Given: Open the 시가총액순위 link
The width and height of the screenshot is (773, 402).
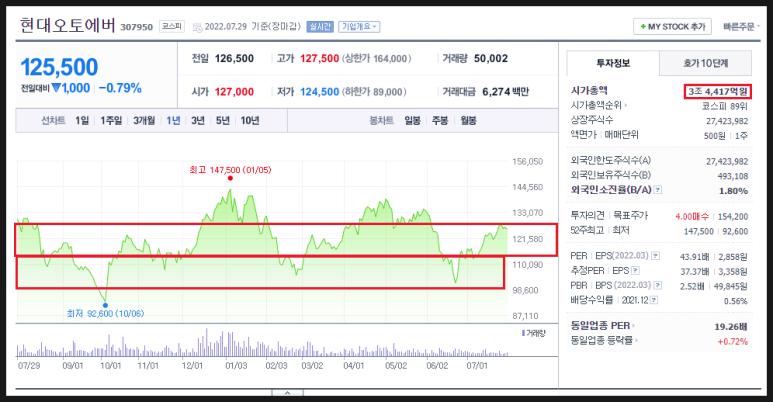Looking at the screenshot, I should pyautogui.click(x=599, y=105).
